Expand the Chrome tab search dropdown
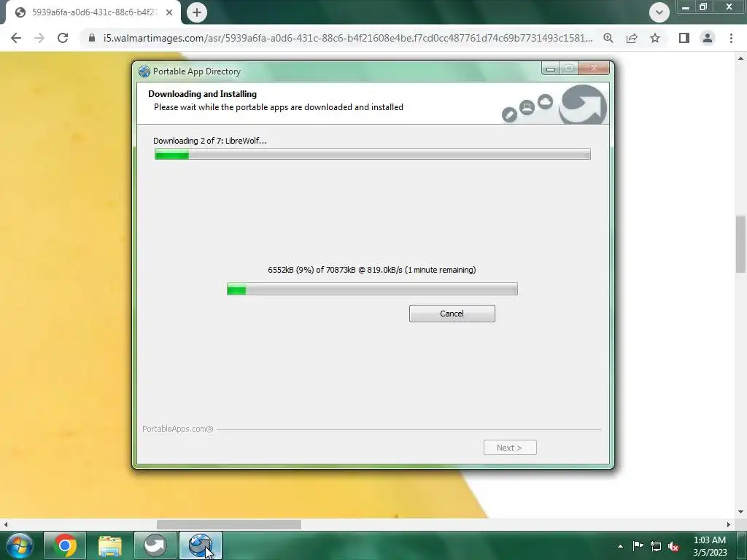 (x=659, y=12)
